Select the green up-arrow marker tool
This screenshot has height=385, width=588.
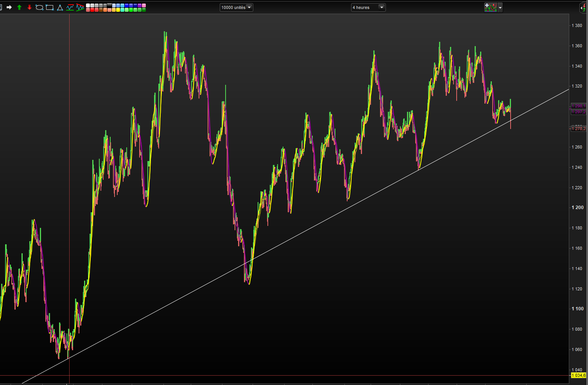pyautogui.click(x=19, y=7)
